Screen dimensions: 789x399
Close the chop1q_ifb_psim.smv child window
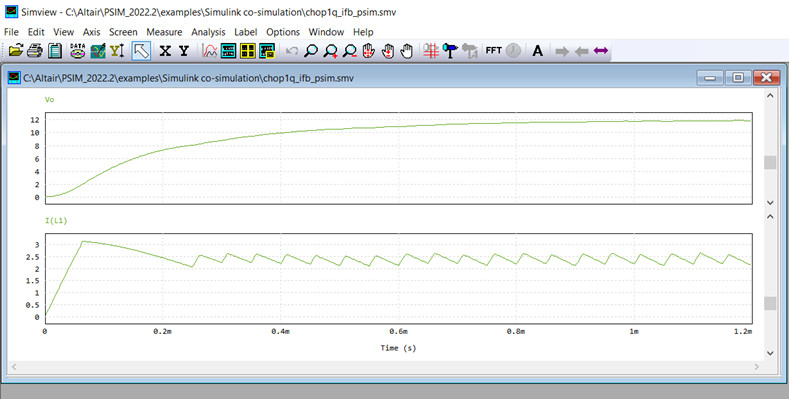point(766,77)
